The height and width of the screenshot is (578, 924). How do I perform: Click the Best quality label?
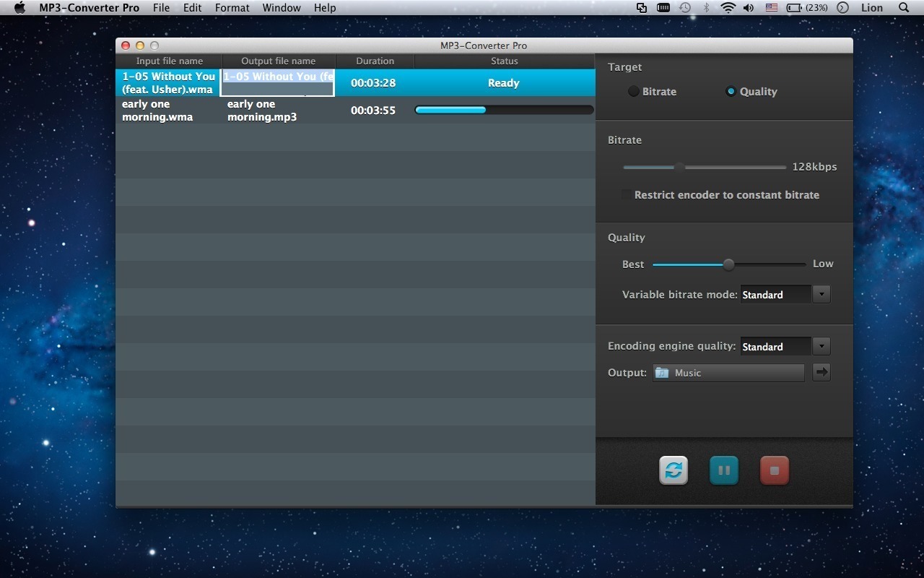(x=633, y=264)
